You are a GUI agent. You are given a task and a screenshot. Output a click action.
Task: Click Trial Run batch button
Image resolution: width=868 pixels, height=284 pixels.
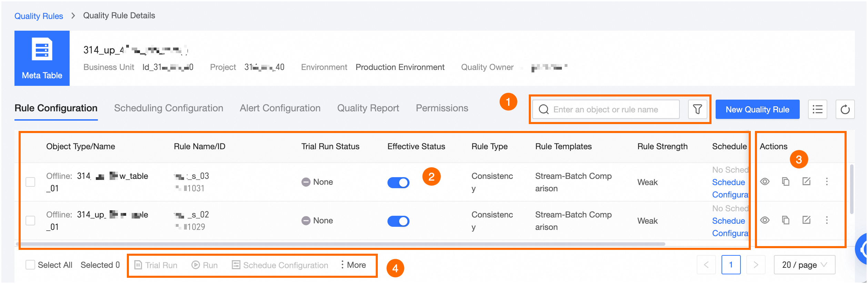(156, 265)
